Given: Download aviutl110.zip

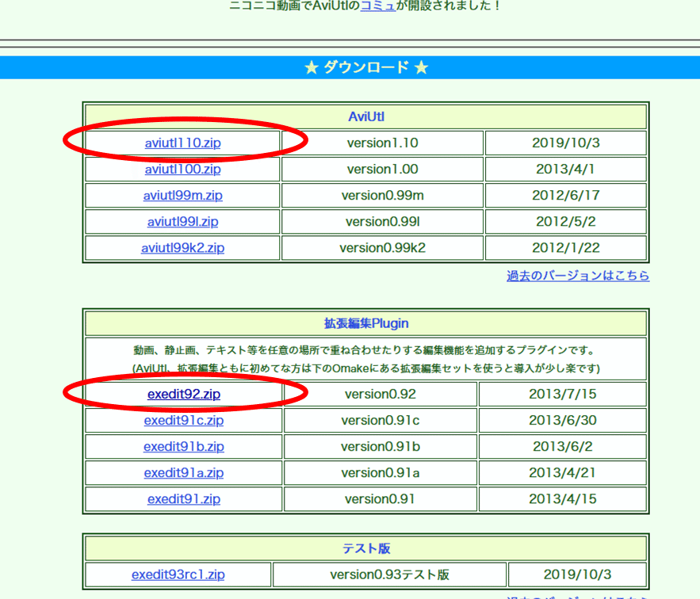Looking at the screenshot, I should [182, 143].
